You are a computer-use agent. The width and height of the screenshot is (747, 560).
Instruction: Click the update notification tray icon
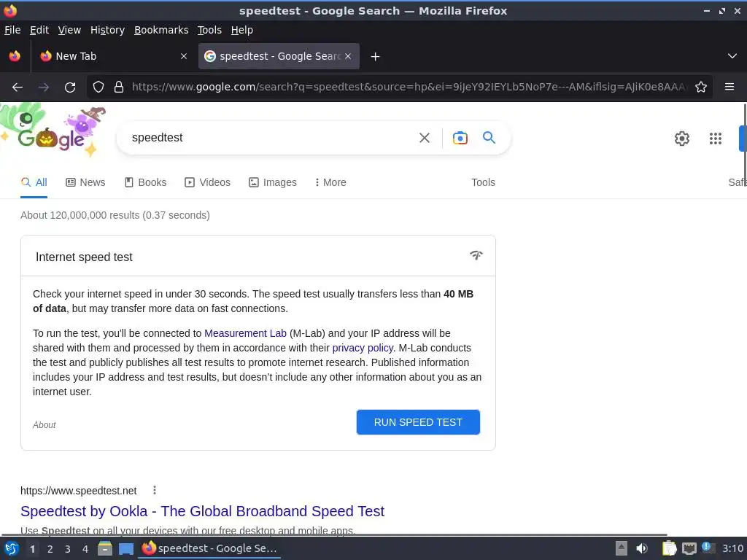point(708,548)
